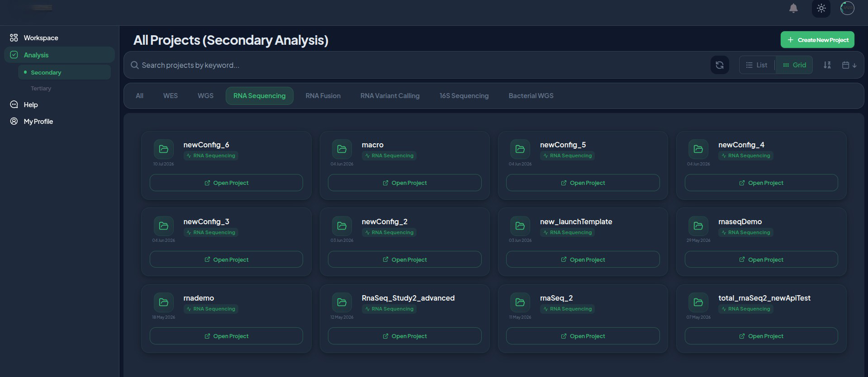Click the Workspace grid icon in sidebar
Image resolution: width=868 pixels, height=377 pixels.
click(14, 38)
